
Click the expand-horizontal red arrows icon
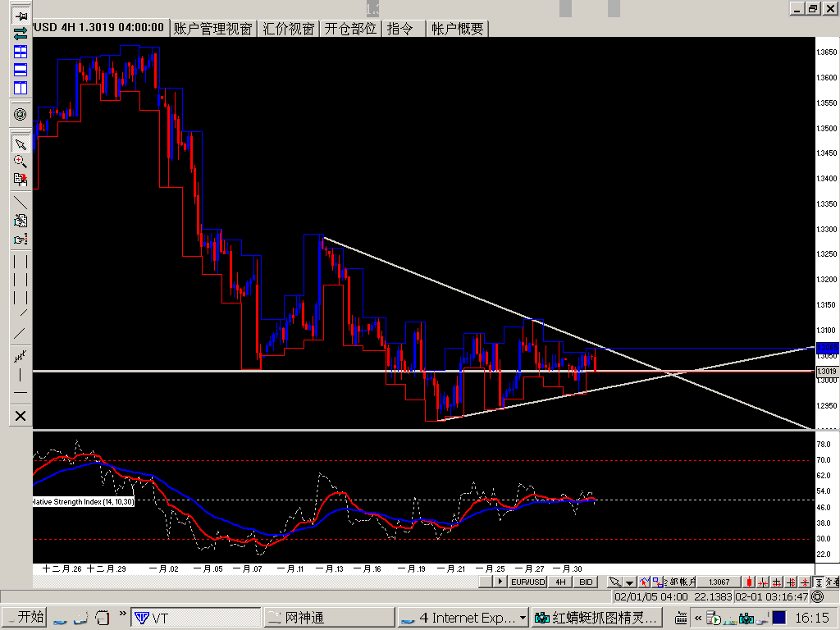coord(777,582)
